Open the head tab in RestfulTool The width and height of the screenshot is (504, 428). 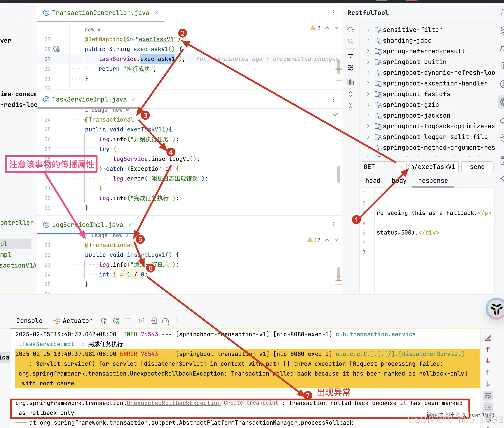click(x=373, y=181)
